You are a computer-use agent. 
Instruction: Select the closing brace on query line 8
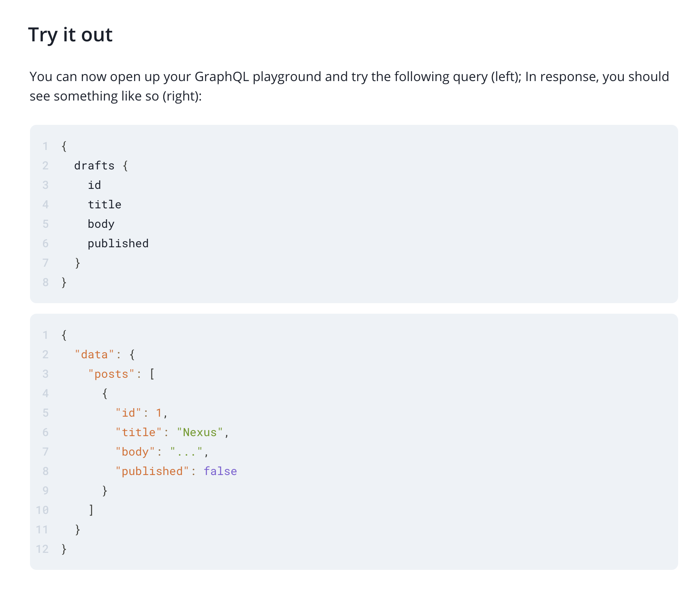(x=64, y=282)
